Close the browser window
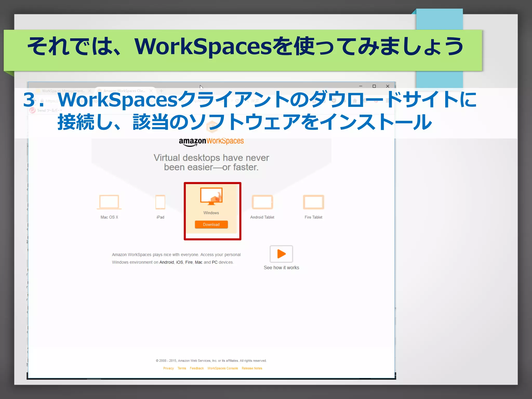This screenshot has width=532, height=399. (x=388, y=86)
